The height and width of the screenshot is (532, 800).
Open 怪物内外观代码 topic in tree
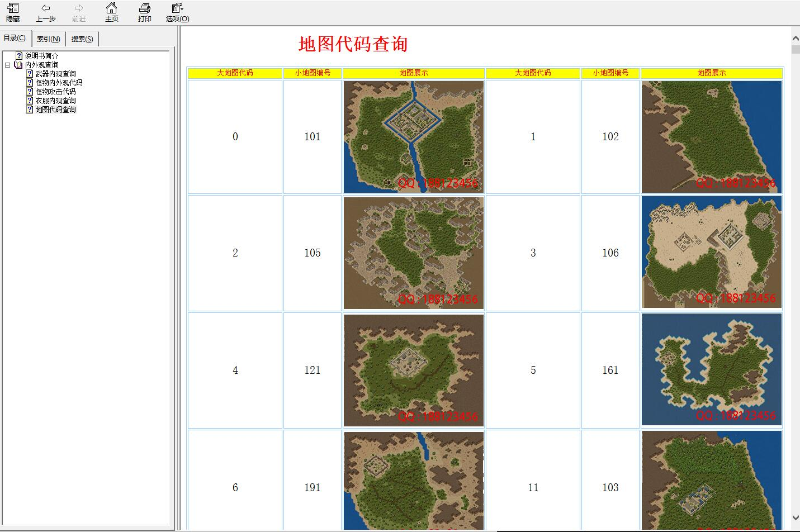tap(59, 83)
